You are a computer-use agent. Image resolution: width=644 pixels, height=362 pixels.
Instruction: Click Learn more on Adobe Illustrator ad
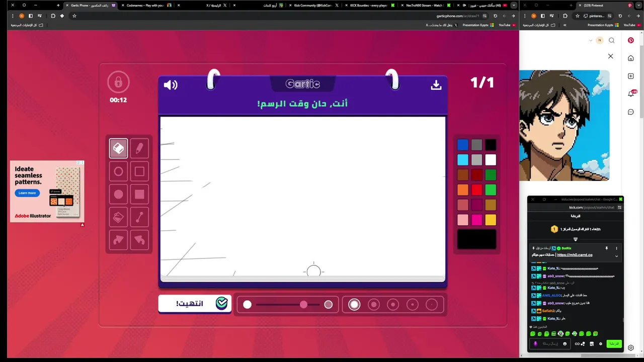tap(27, 193)
